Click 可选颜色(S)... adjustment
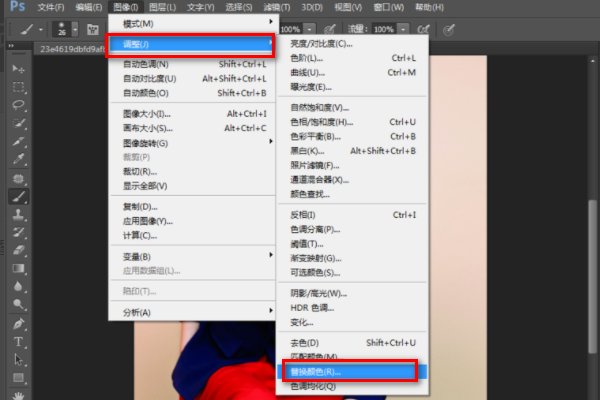The image size is (600, 400). coord(352,273)
